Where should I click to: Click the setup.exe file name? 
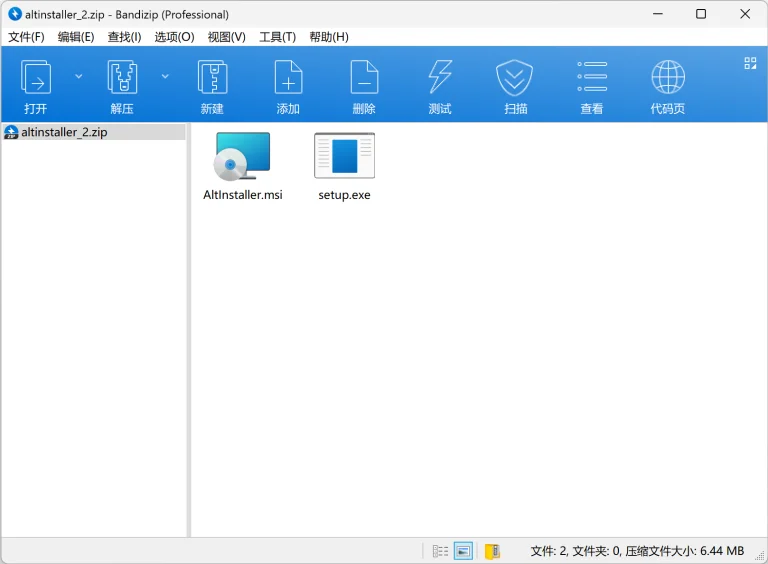tap(344, 195)
